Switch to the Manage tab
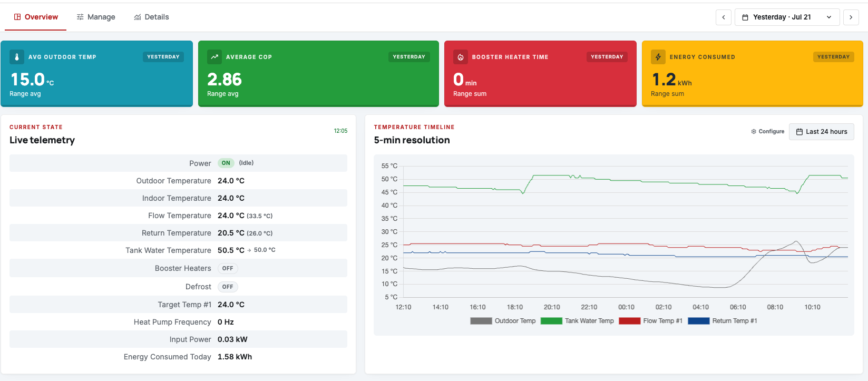The height and width of the screenshot is (381, 868). click(x=96, y=17)
